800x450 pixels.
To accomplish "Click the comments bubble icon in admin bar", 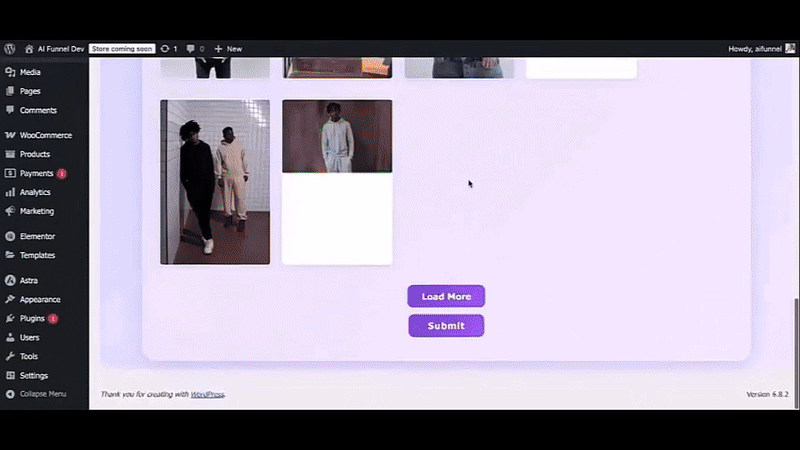I will click(191, 48).
